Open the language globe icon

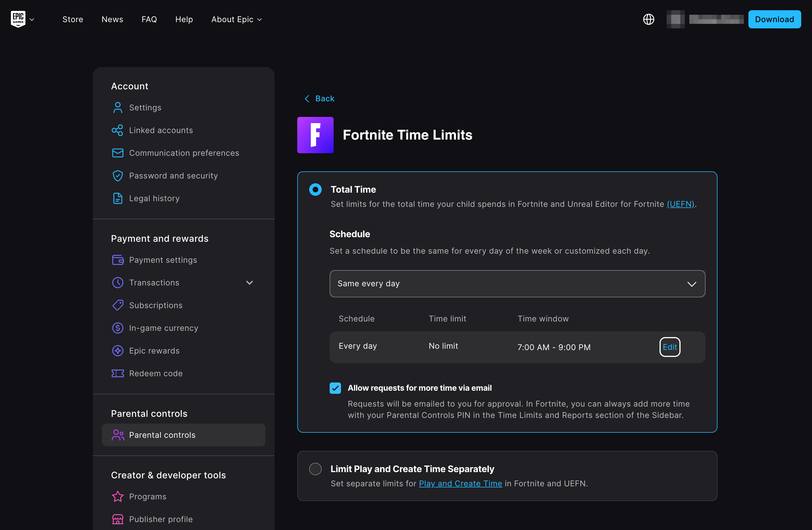point(648,19)
